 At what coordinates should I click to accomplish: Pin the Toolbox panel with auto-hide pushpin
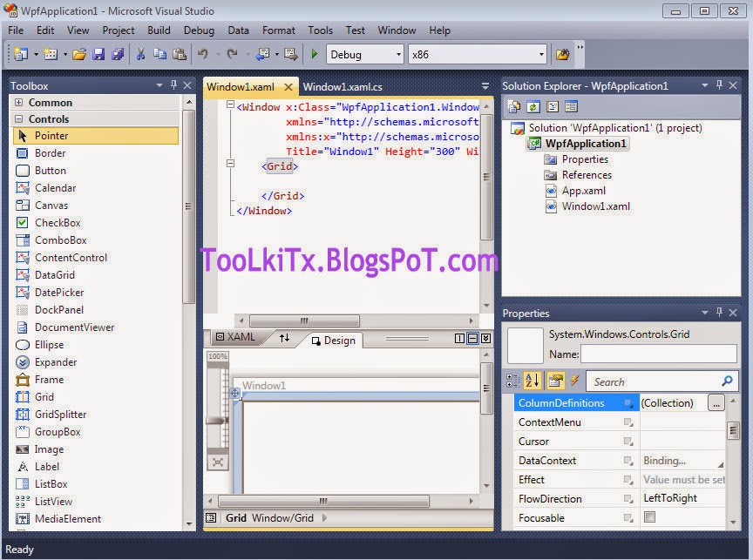click(173, 85)
